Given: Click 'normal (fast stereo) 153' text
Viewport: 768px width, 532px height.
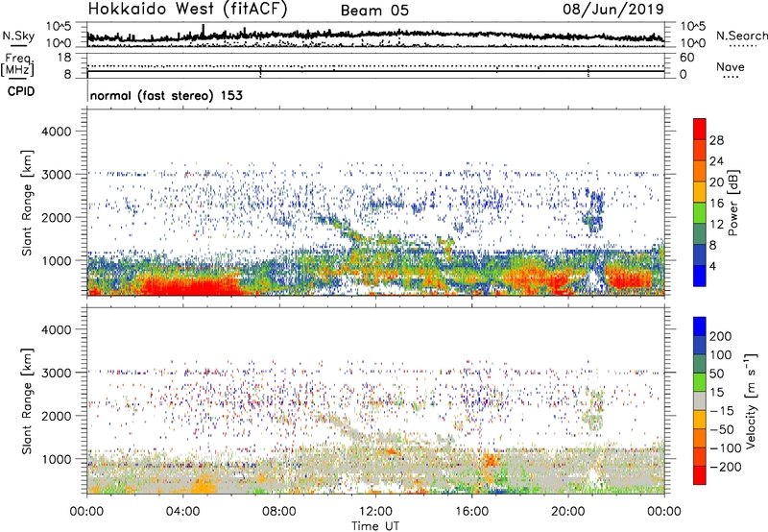Looking at the screenshot, I should tap(166, 95).
